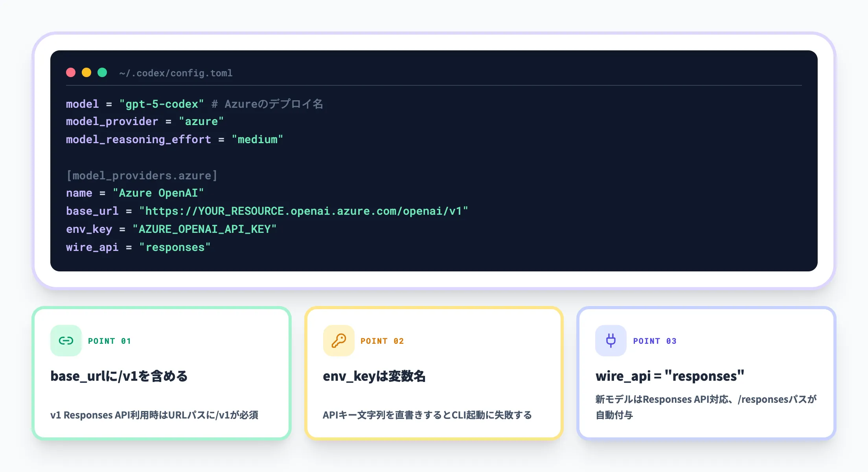Click the model = "gpt-5-codex" line
Screen dimensions: 868x472
(135, 104)
